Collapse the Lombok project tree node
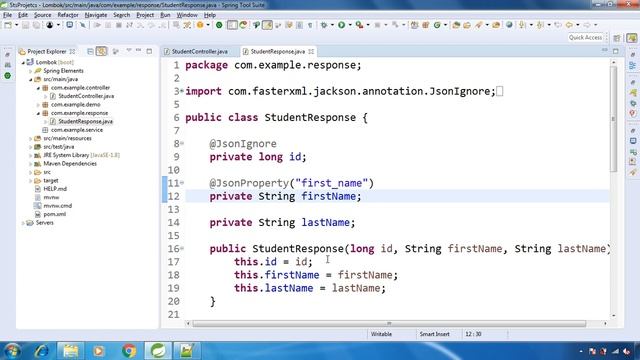This screenshot has width=640, height=360. tap(23, 62)
